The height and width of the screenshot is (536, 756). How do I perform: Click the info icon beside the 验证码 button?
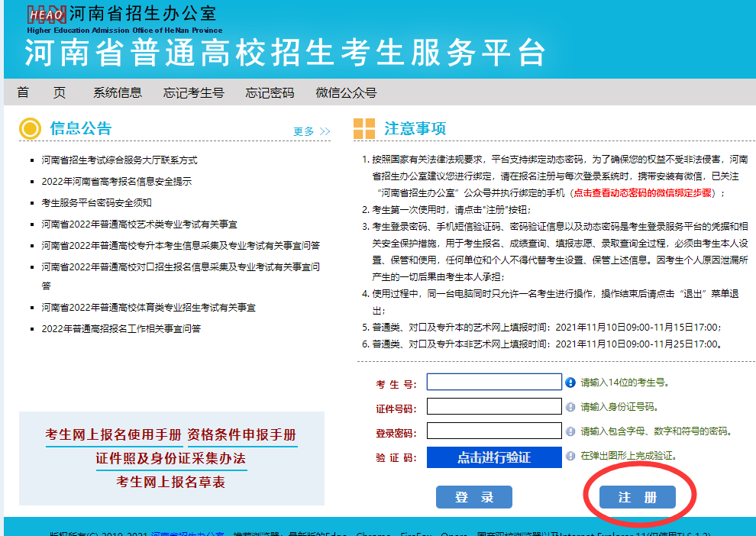point(570,456)
